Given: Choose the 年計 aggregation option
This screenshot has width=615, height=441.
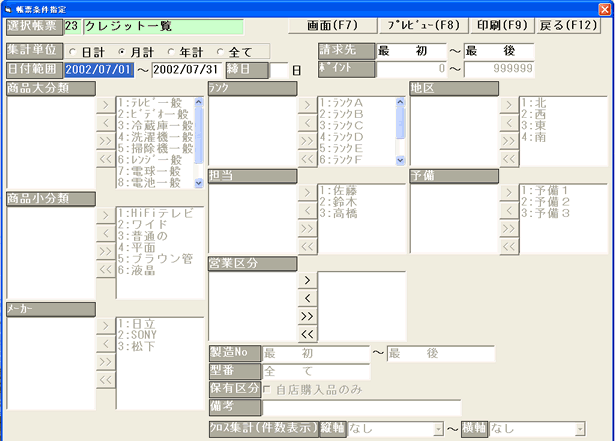Looking at the screenshot, I should pos(172,51).
